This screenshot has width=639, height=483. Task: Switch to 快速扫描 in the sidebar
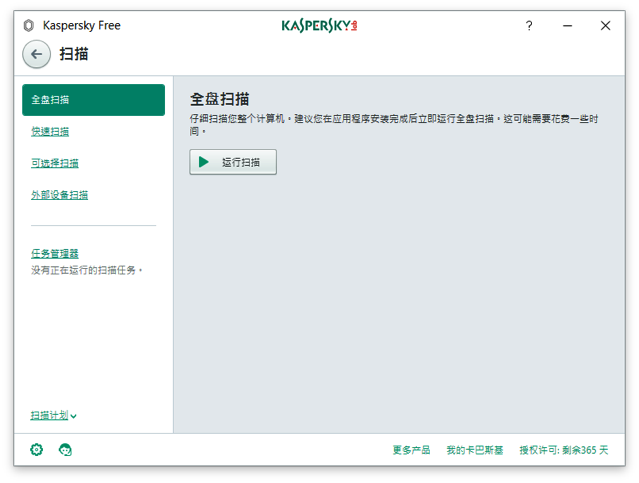pos(50,132)
